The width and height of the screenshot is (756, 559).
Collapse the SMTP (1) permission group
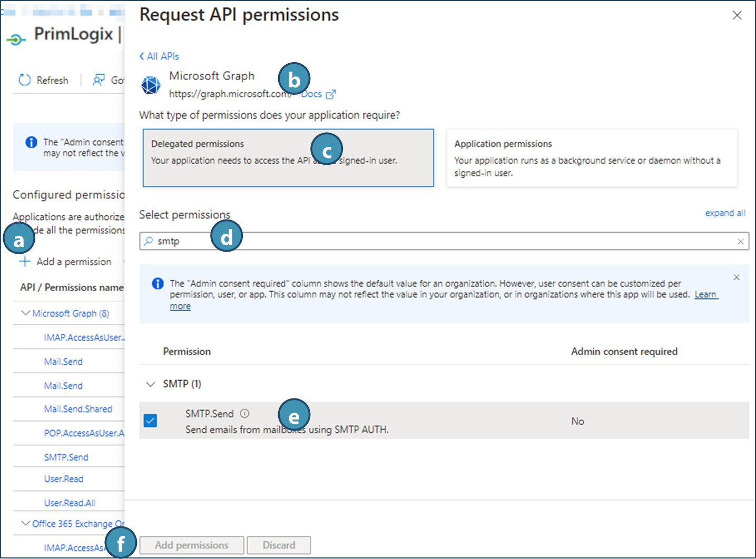click(x=151, y=384)
